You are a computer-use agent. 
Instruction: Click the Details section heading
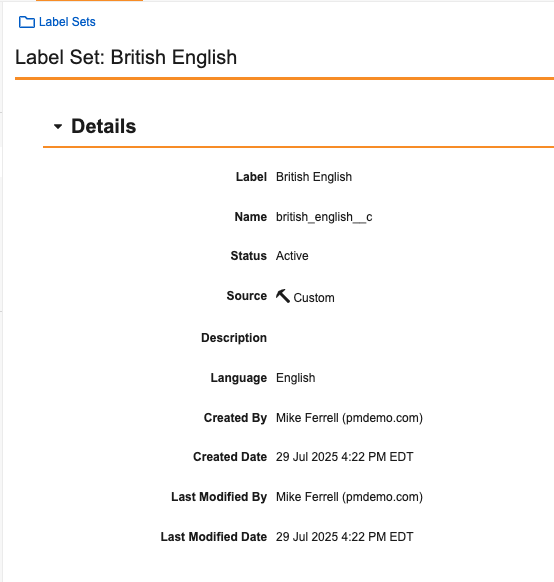[x=104, y=126]
